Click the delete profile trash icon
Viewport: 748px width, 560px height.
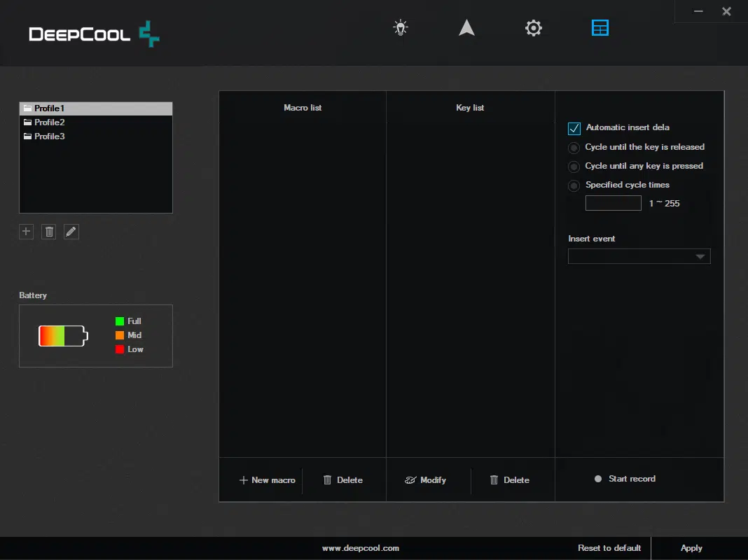coord(49,232)
